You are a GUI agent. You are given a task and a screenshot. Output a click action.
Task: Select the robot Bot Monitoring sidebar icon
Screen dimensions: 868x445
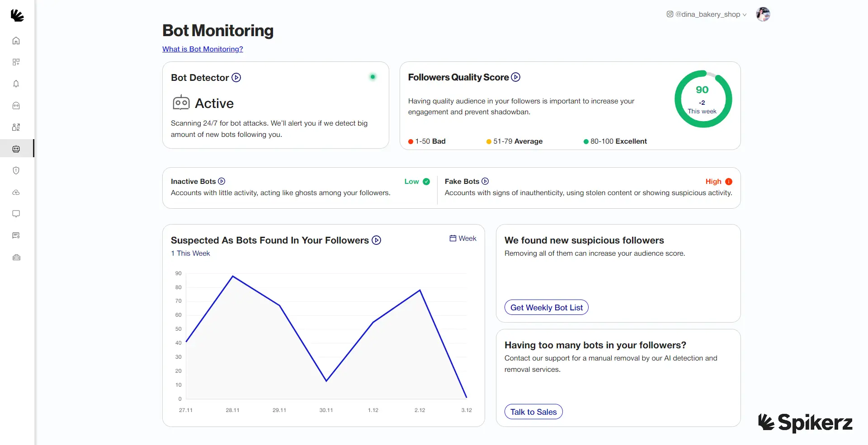[16, 149]
